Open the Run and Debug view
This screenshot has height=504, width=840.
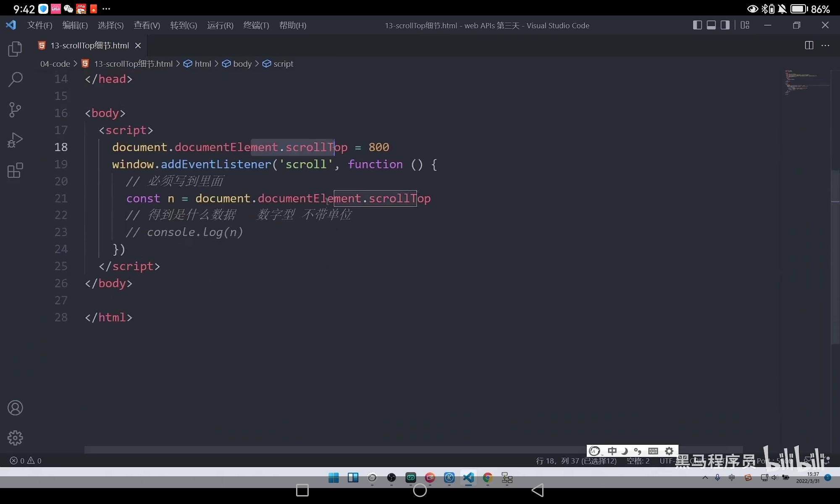pyautogui.click(x=15, y=140)
